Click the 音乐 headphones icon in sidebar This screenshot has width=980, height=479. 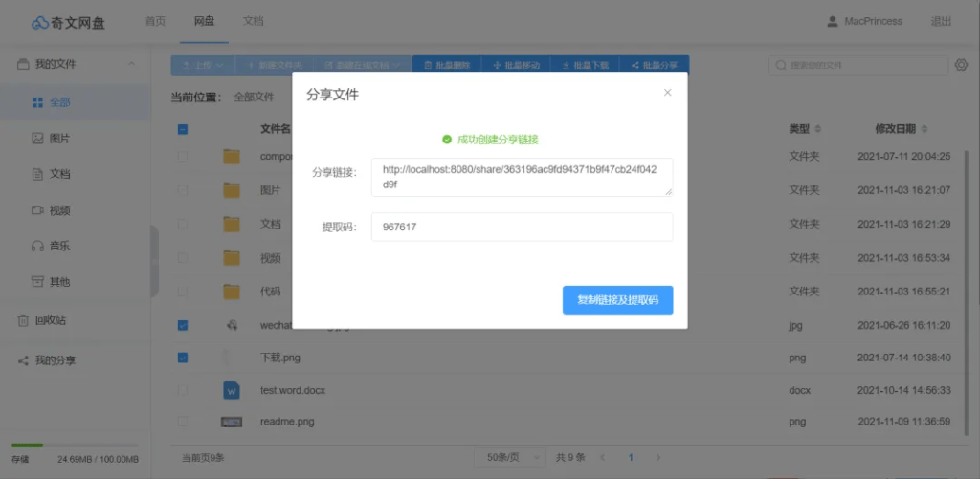(x=37, y=246)
